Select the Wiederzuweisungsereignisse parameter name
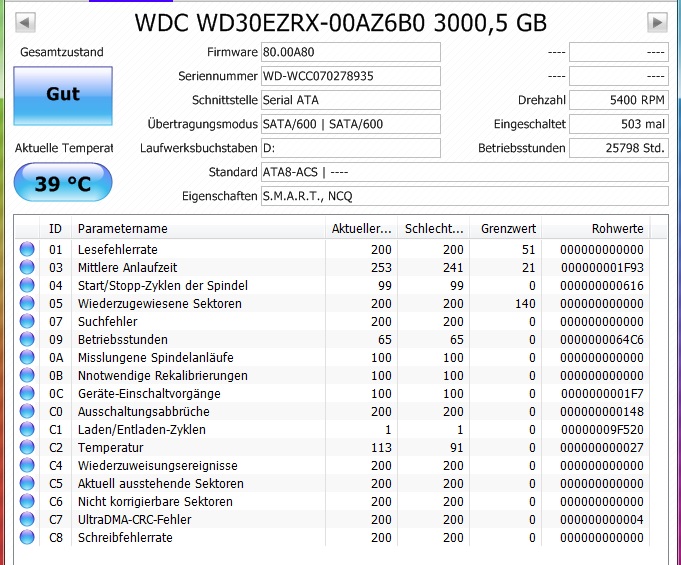 click(x=158, y=466)
